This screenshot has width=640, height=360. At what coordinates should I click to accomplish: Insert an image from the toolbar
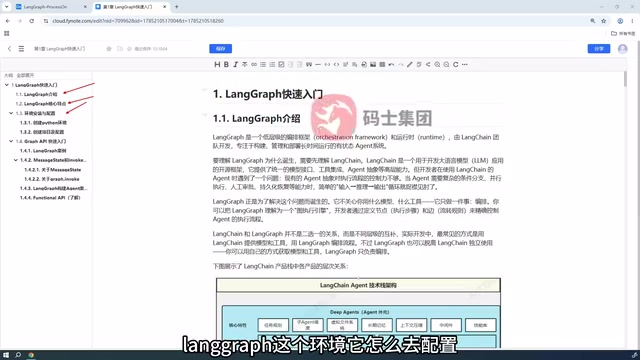click(x=373, y=64)
